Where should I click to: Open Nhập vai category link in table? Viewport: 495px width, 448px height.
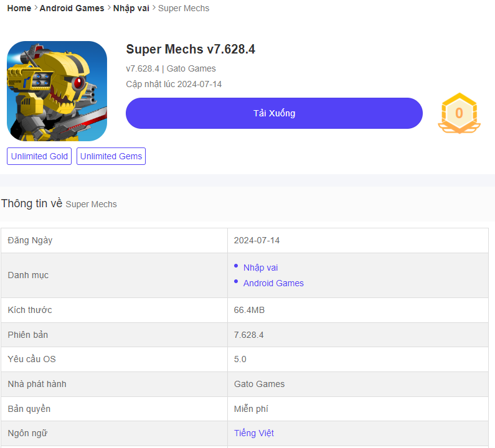click(x=260, y=268)
